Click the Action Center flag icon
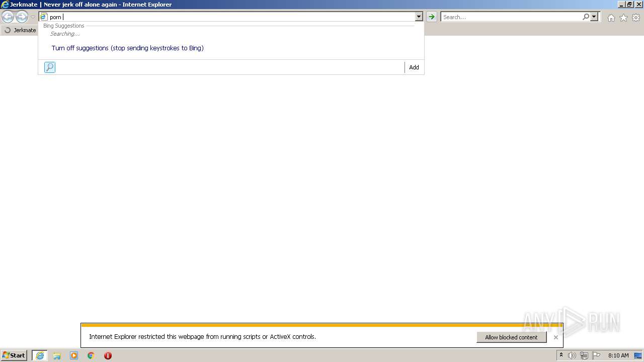The height and width of the screenshot is (362, 644). coord(596,355)
